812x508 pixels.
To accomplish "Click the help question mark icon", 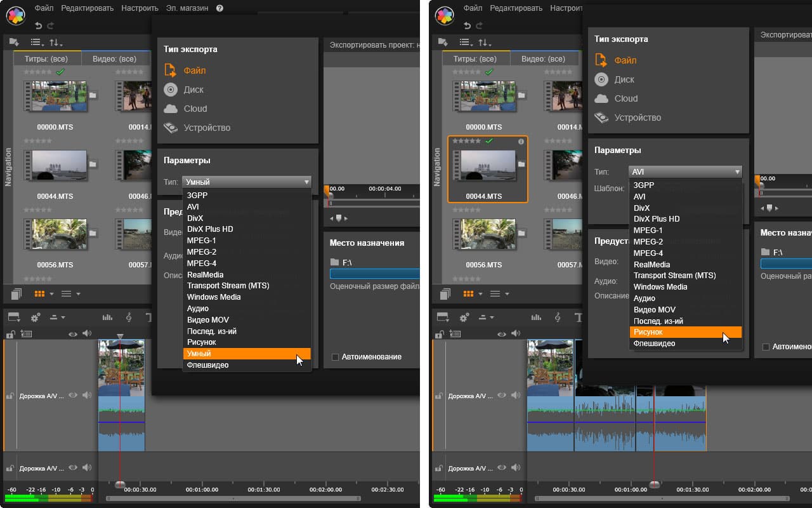I will [x=219, y=8].
